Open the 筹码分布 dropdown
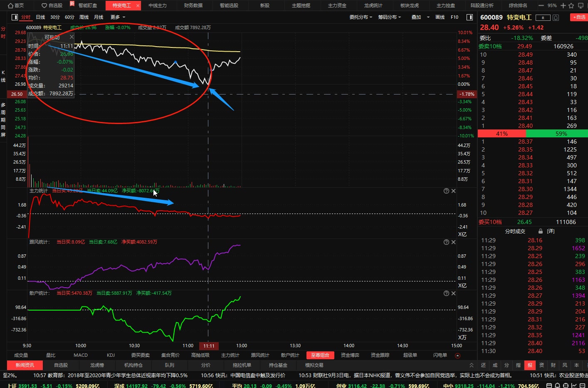The height and width of the screenshot is (388, 588). pyautogui.click(x=389, y=17)
